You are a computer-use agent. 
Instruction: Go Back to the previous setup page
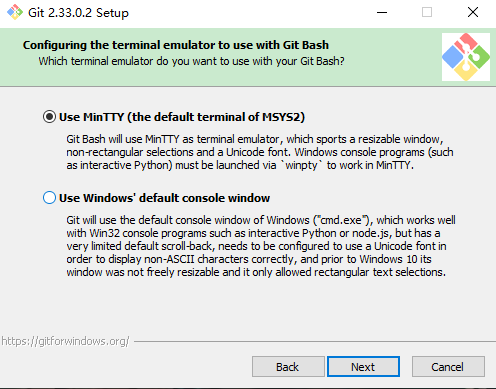click(x=288, y=367)
